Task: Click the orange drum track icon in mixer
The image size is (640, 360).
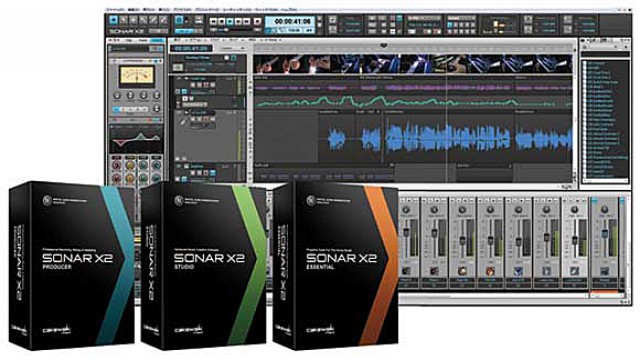Action: click(x=490, y=271)
